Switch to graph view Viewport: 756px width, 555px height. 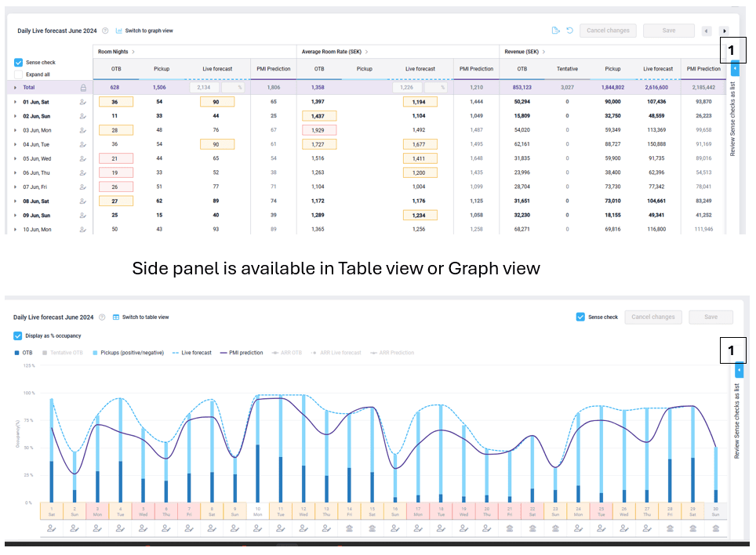[x=144, y=31]
